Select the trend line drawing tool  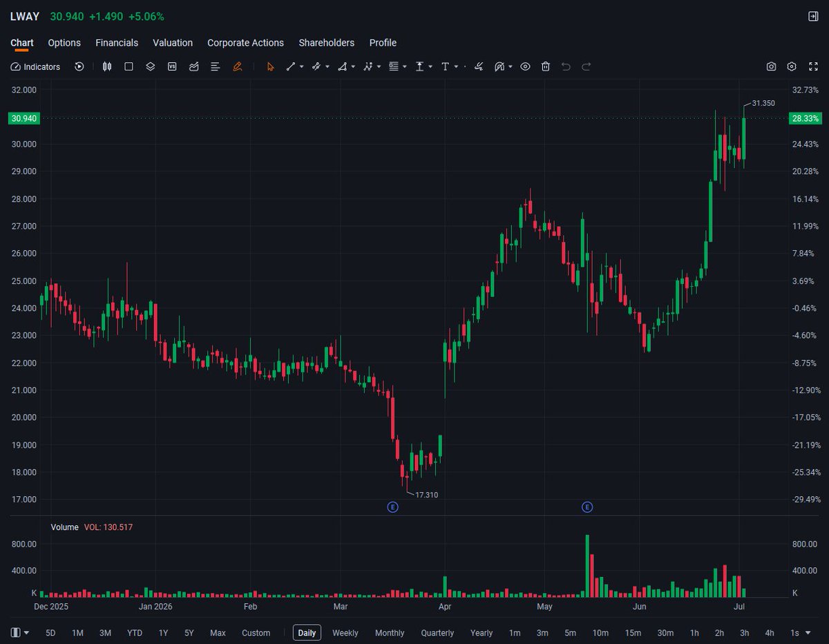[291, 66]
